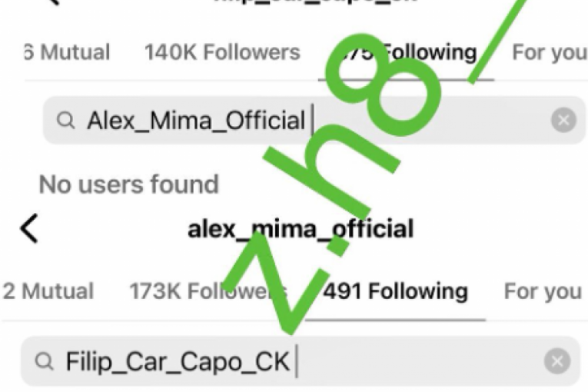Select the 175 Following tab
The height and width of the screenshot is (392, 588).
coord(406,52)
